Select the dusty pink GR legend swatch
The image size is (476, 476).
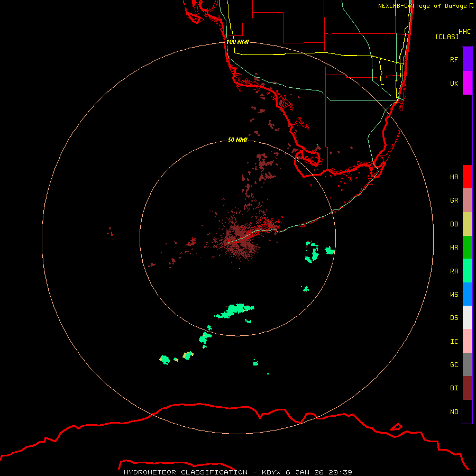pyautogui.click(x=467, y=200)
